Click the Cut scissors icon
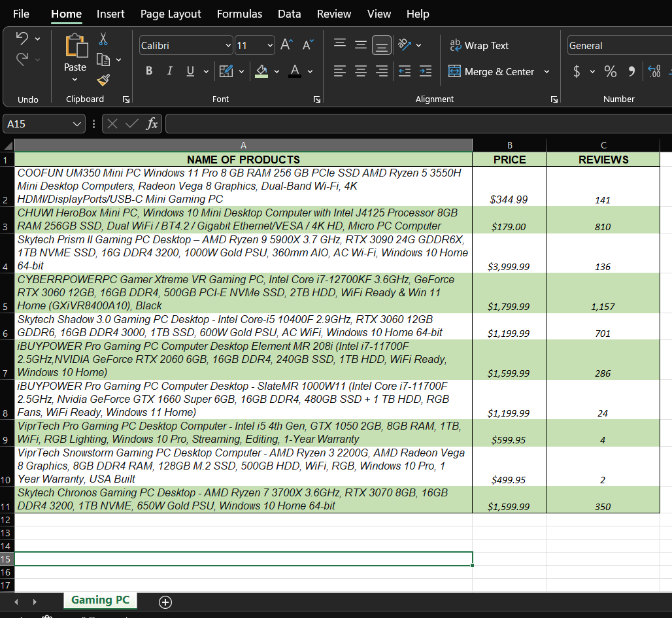 click(x=103, y=40)
